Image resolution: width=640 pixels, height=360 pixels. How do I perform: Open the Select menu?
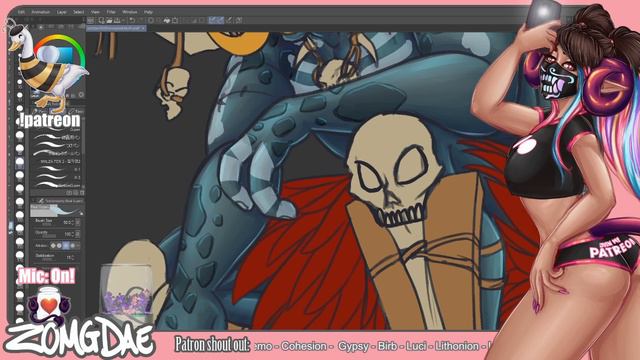point(78,12)
